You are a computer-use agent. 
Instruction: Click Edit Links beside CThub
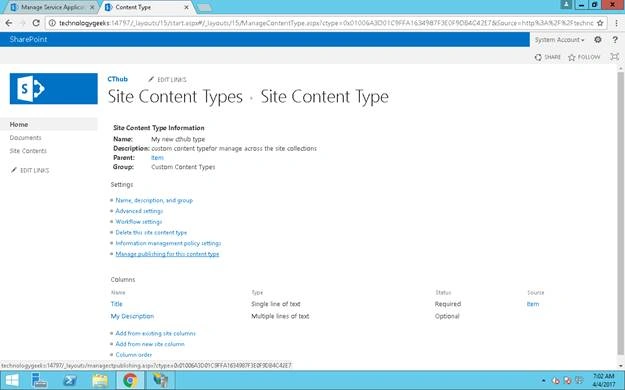click(x=167, y=79)
